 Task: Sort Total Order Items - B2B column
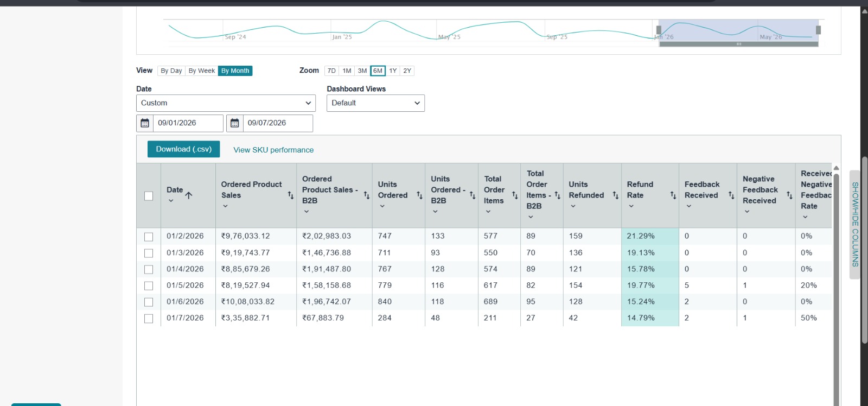[x=557, y=195]
